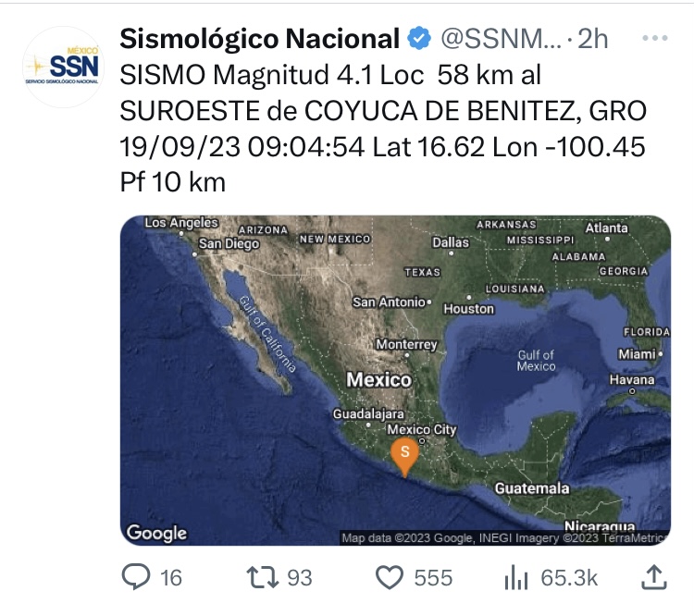This screenshot has height=616, width=694.
Task: Click the orange S epicenter map marker
Action: [x=404, y=457]
